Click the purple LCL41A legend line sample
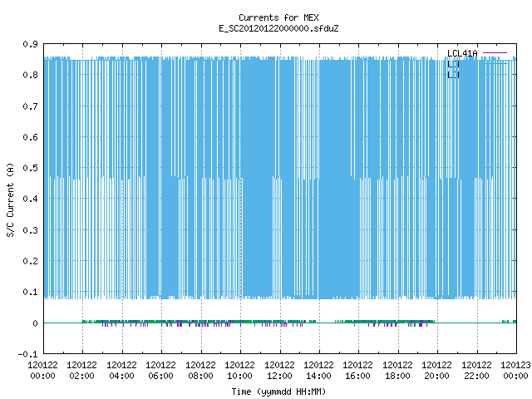532x399 pixels. click(495, 53)
